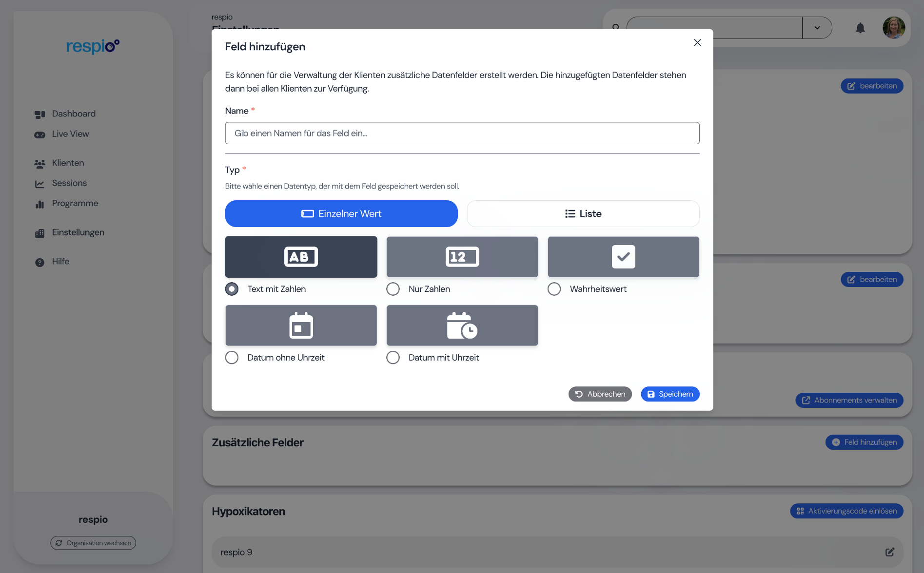Close the Feld hinzufügen dialog
Image resolution: width=924 pixels, height=573 pixels.
click(x=697, y=43)
